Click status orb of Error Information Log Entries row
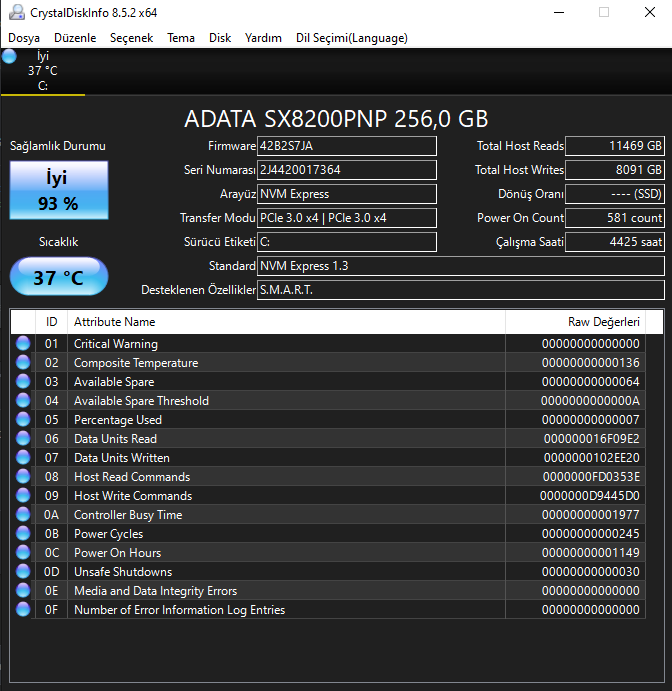The height and width of the screenshot is (691, 672). click(x=23, y=609)
